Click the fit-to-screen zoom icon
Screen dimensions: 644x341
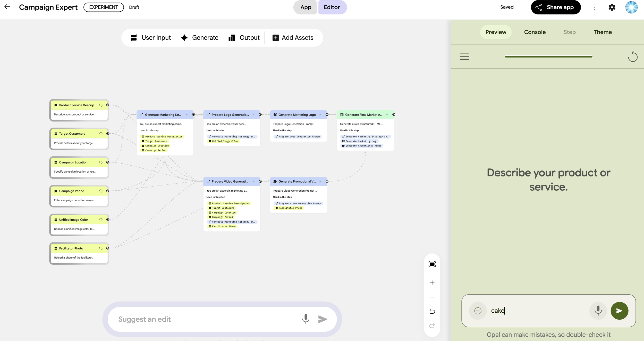click(x=432, y=264)
